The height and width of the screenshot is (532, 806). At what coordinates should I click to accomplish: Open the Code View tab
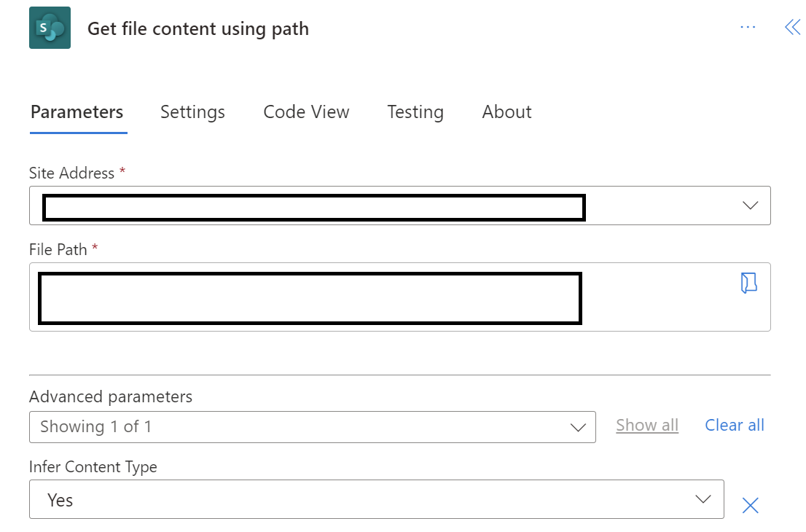point(306,112)
